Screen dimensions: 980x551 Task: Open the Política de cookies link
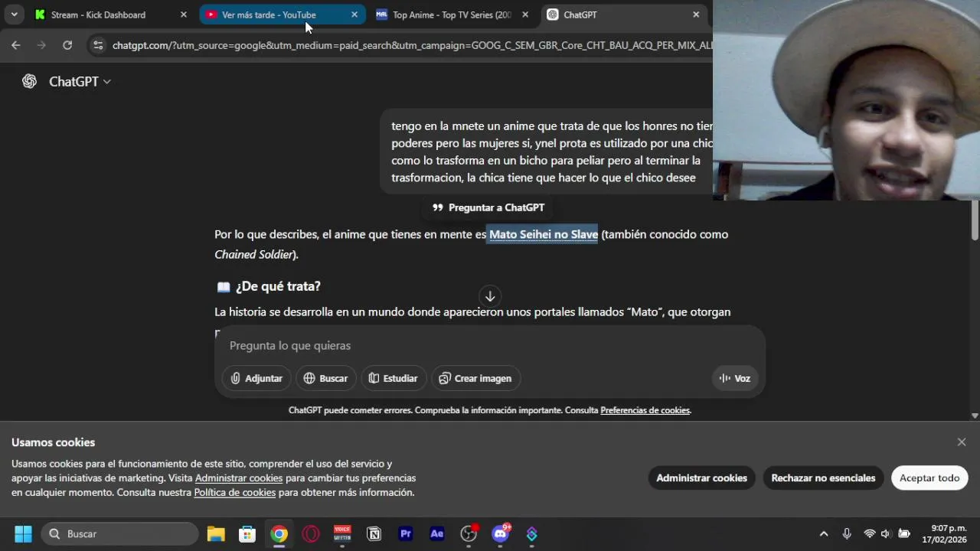(x=235, y=493)
